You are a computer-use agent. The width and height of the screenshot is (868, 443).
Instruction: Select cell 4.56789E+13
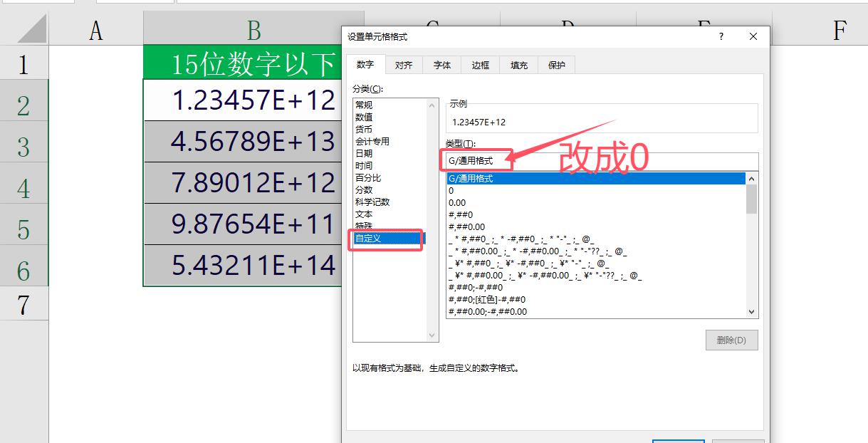point(243,142)
